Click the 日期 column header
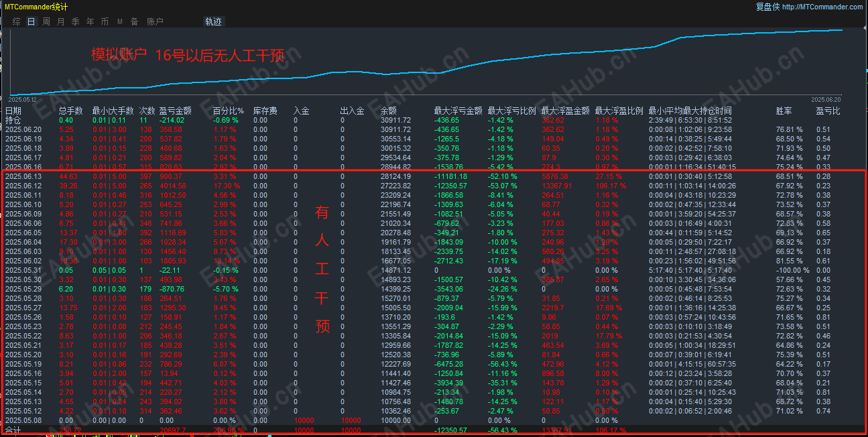This screenshot has width=868, height=437. coord(13,111)
